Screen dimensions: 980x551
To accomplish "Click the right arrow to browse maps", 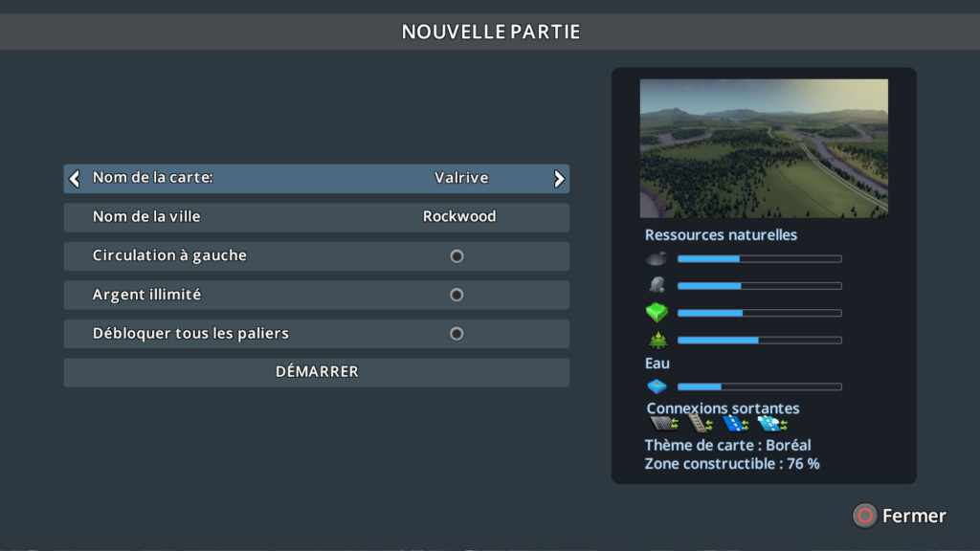I will [559, 178].
